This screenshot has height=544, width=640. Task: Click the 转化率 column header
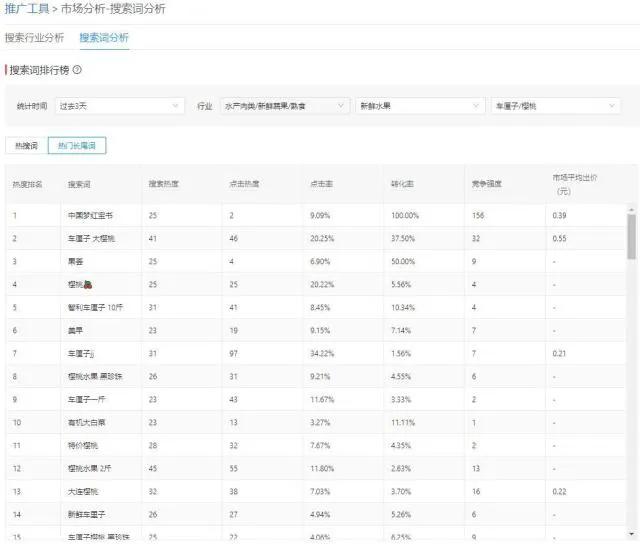click(402, 184)
